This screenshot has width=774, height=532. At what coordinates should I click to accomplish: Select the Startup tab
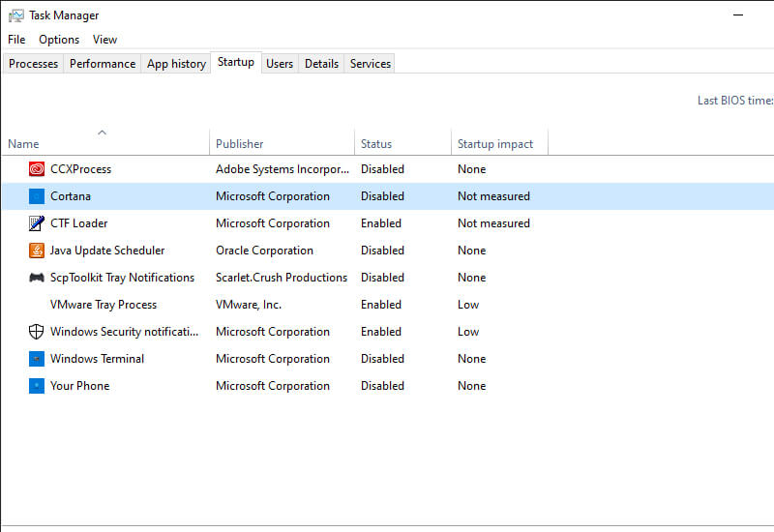coord(236,62)
